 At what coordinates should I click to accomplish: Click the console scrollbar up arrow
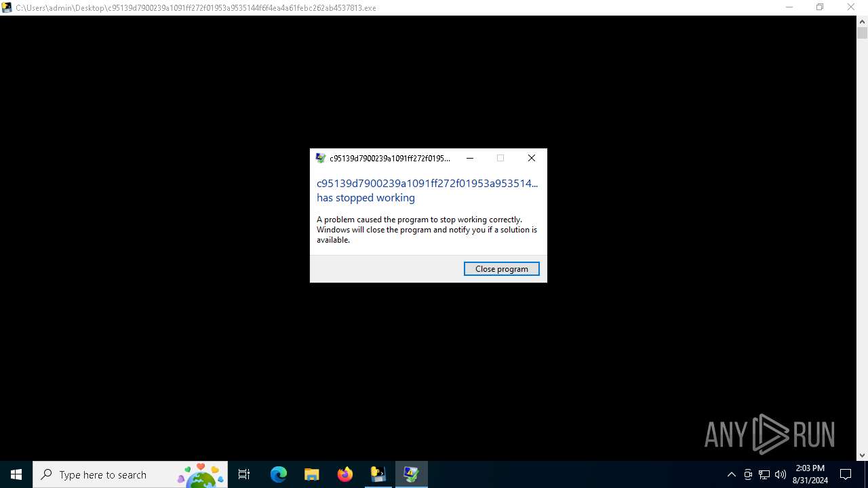(862, 21)
